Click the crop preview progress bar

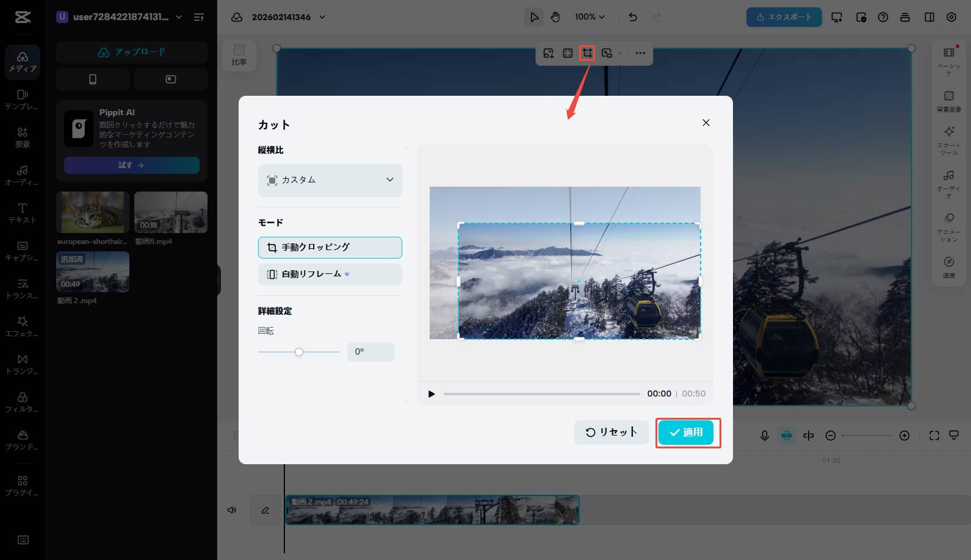542,394
